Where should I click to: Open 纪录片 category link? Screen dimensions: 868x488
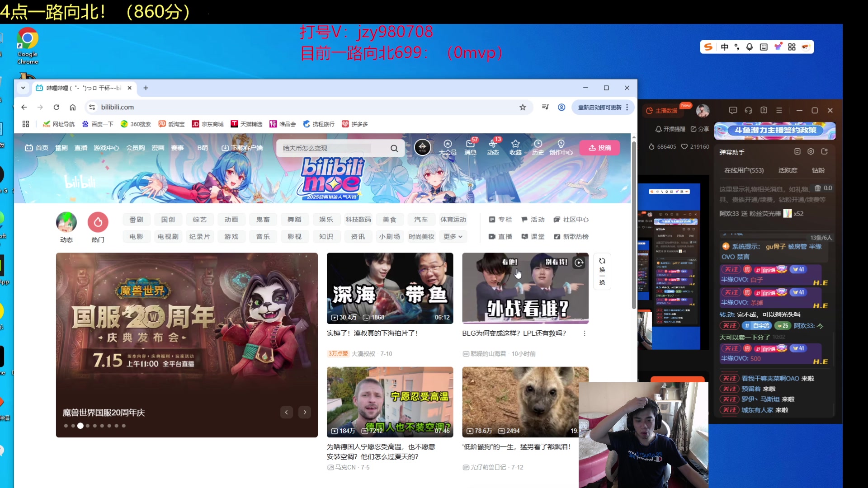tap(200, 237)
